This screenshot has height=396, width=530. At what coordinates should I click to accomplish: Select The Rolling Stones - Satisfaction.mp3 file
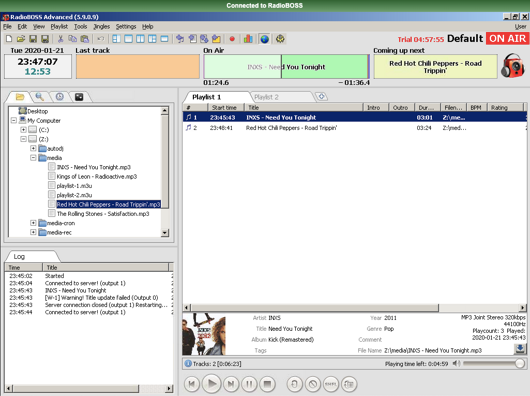click(103, 214)
